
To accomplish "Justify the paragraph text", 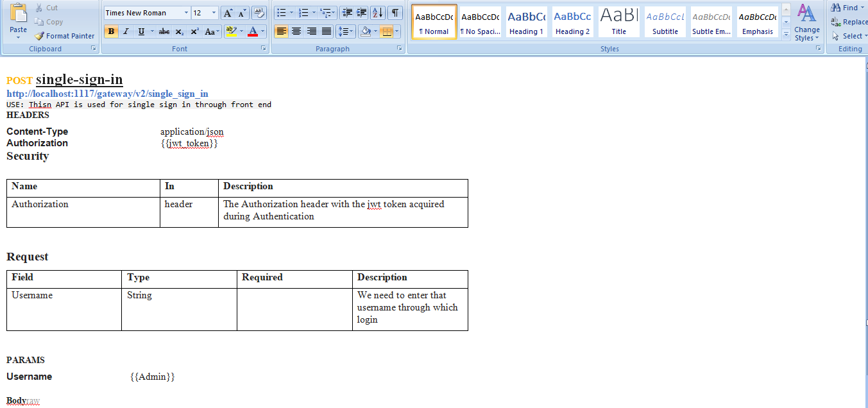I will coord(327,31).
